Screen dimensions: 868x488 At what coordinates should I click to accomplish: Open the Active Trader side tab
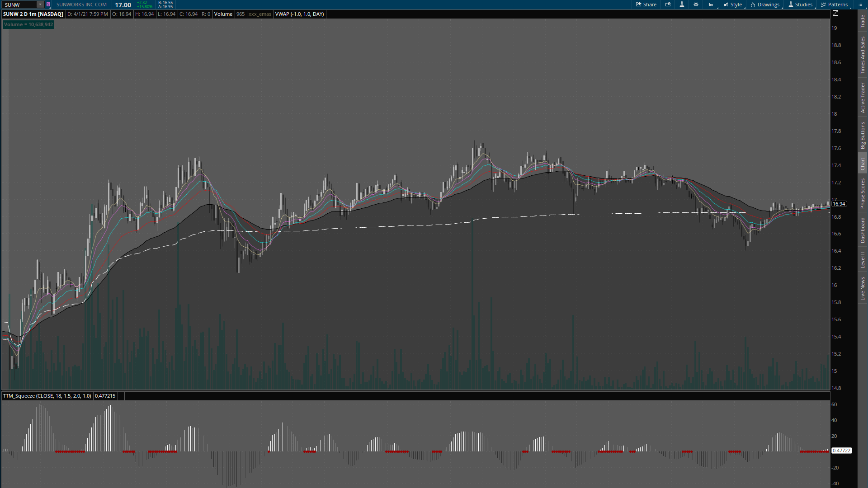863,98
